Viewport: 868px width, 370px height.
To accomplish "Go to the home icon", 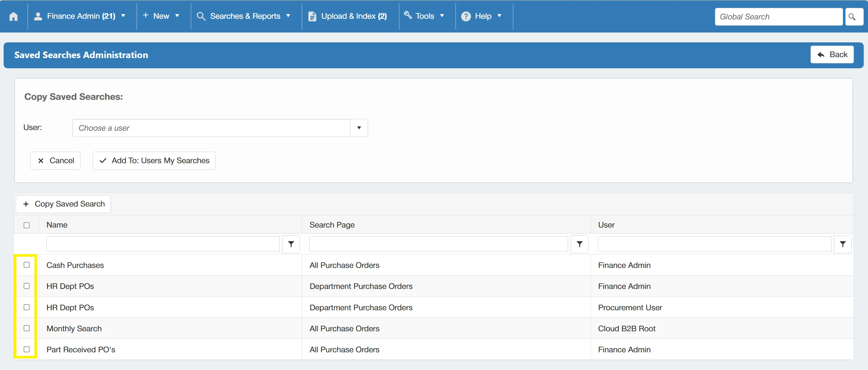I will pyautogui.click(x=13, y=16).
